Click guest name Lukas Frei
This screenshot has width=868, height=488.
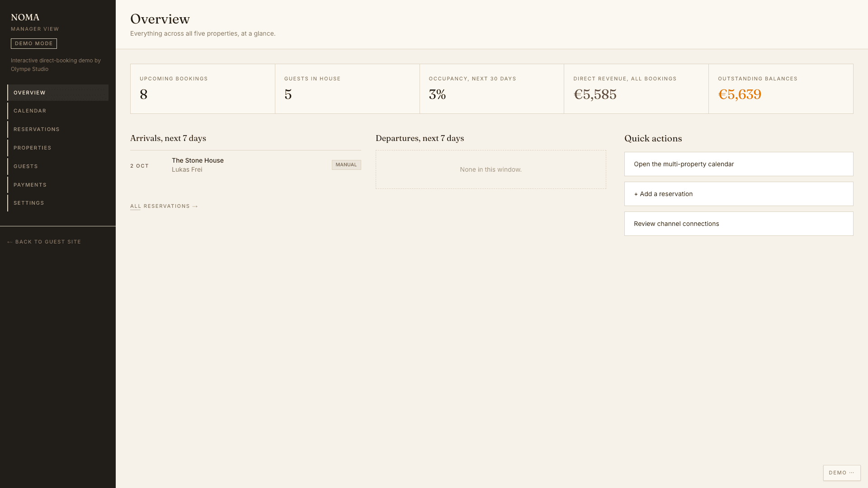pos(187,169)
